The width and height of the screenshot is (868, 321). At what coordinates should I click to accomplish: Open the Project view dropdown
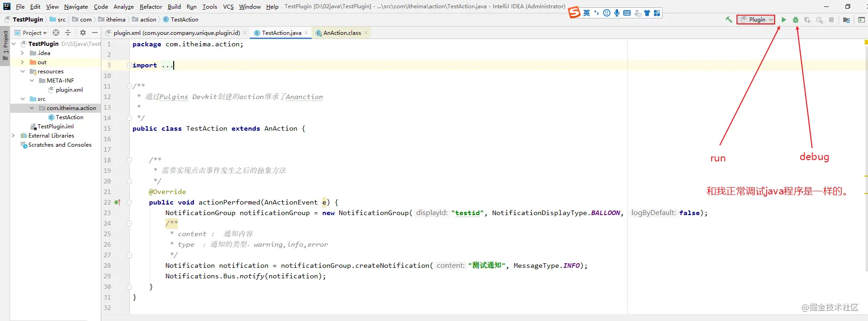[31, 33]
